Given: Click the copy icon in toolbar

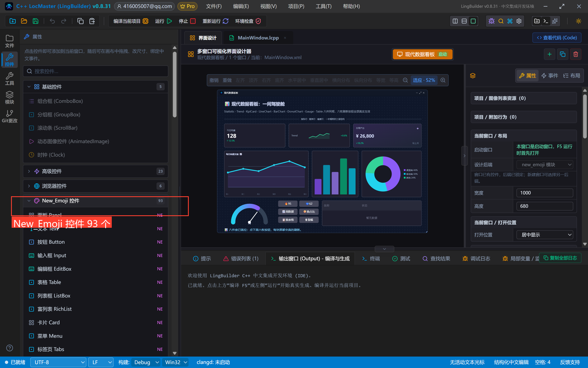Looking at the screenshot, I should [80, 21].
